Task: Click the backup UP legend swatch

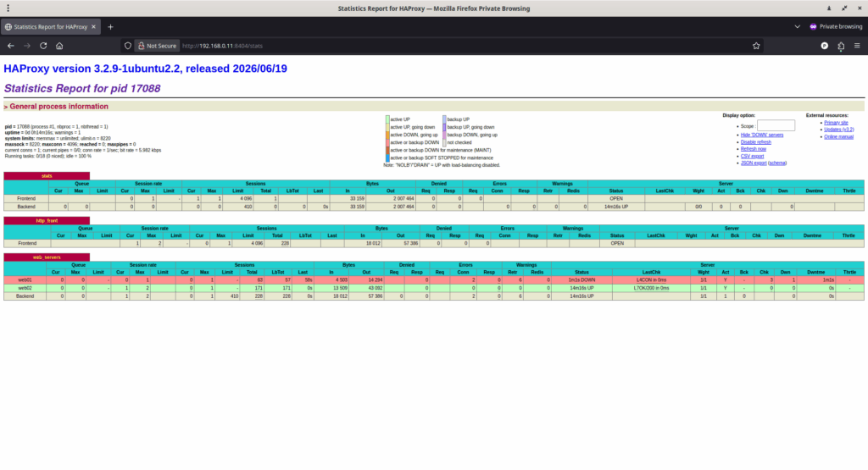Action: point(444,119)
